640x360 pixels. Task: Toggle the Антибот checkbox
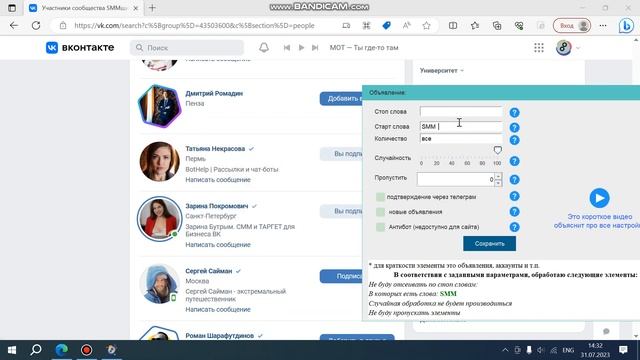point(380,227)
